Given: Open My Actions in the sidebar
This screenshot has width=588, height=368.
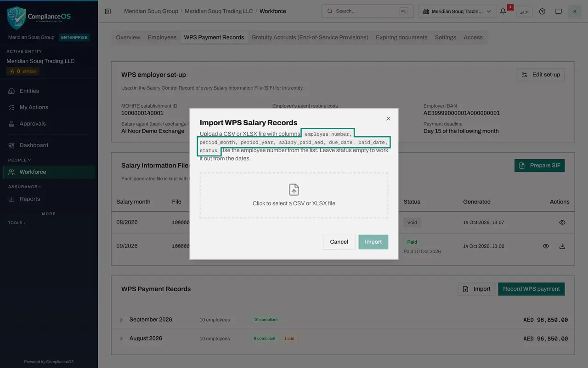Looking at the screenshot, I should tap(49, 107).
